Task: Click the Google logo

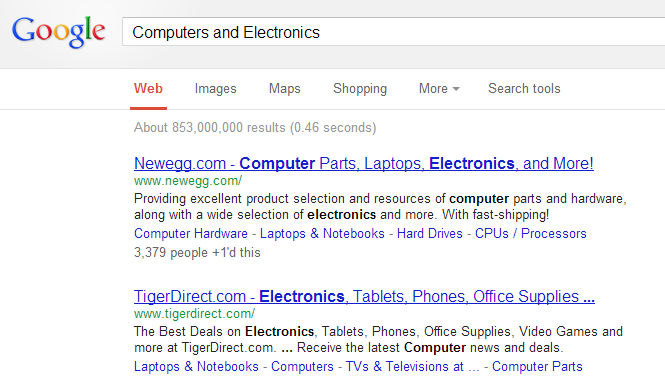Action: [59, 32]
